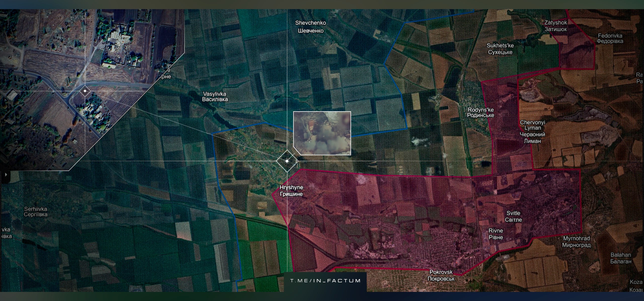Click the Serhiivka place label
Image resolution: width=644 pixels, height=301 pixels.
click(x=35, y=212)
